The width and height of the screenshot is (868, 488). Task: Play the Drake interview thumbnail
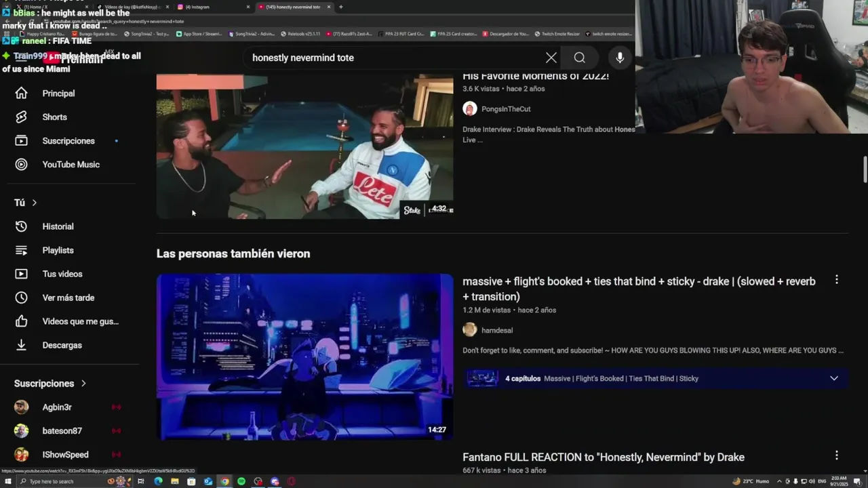(x=304, y=146)
